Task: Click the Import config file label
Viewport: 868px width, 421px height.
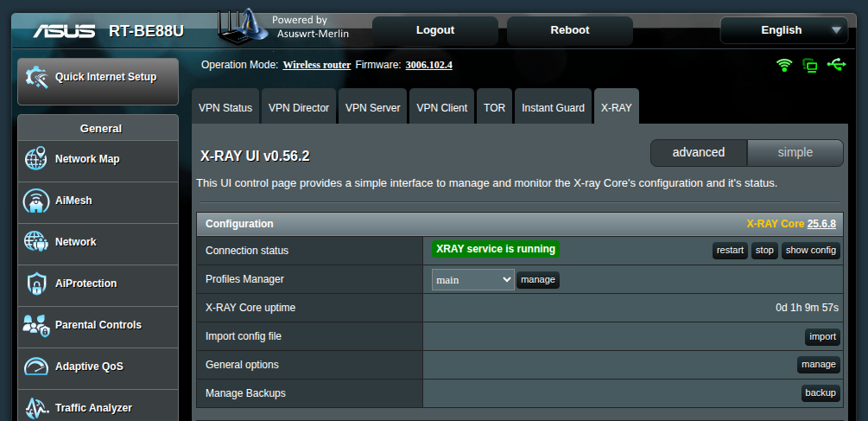Action: [244, 336]
